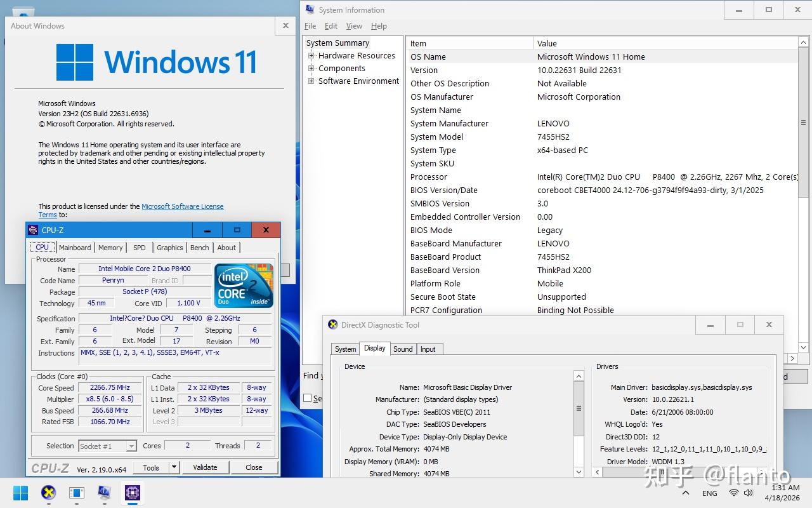Click the CPU-Z Tools button
This screenshot has width=812, height=508.
(151, 467)
